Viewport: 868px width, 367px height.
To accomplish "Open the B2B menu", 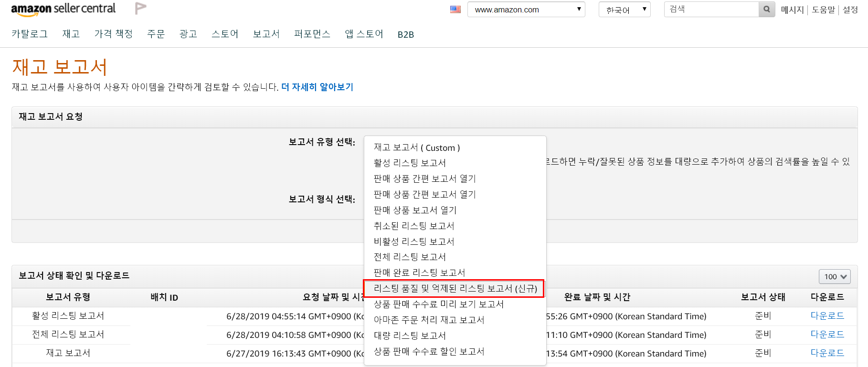I will click(x=406, y=34).
